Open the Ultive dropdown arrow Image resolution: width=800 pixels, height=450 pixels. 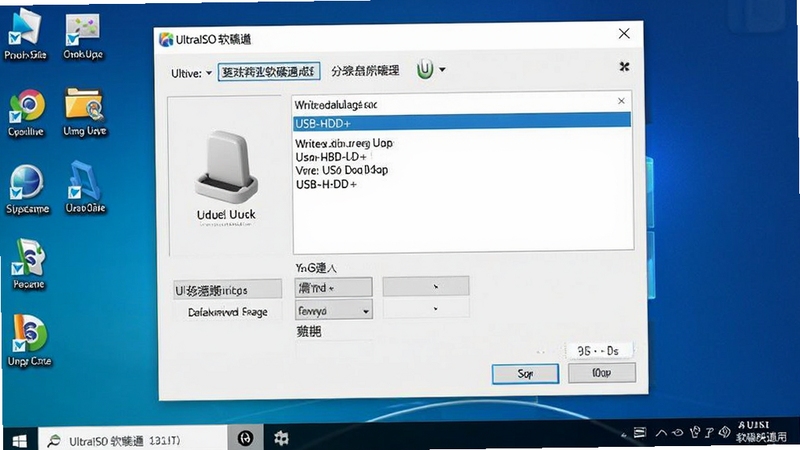coord(209,73)
